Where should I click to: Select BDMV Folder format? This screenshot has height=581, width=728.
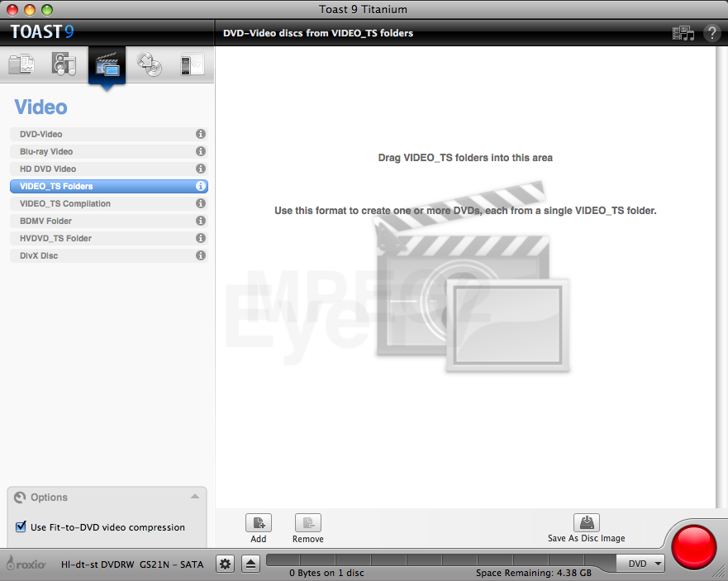coord(108,221)
